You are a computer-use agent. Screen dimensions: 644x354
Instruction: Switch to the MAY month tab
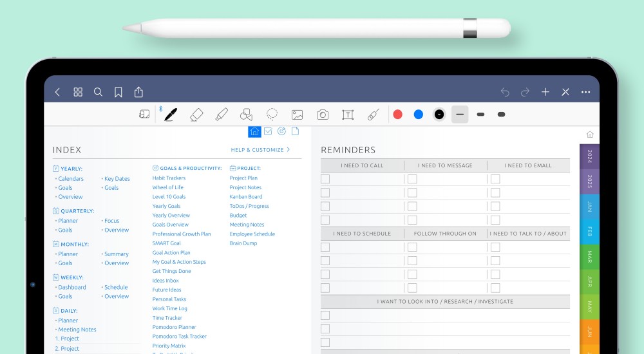(589, 307)
